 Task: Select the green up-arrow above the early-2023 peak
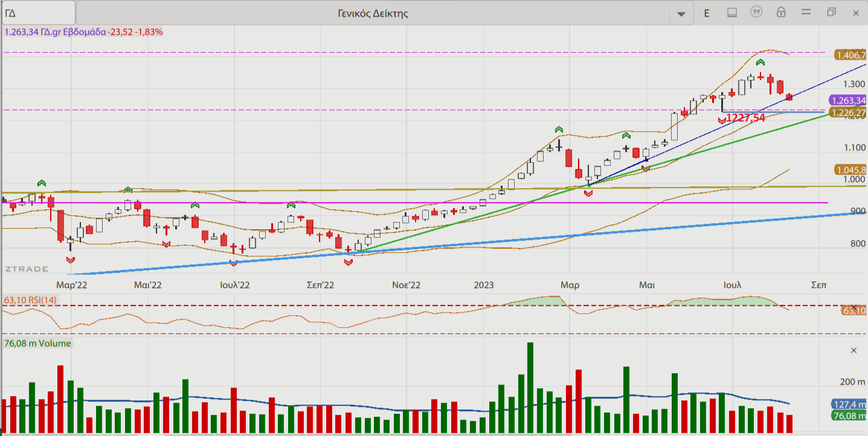coord(559,129)
